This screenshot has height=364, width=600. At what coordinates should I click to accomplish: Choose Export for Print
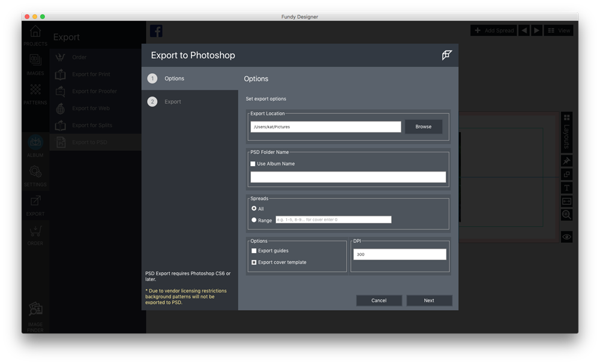tap(95, 74)
